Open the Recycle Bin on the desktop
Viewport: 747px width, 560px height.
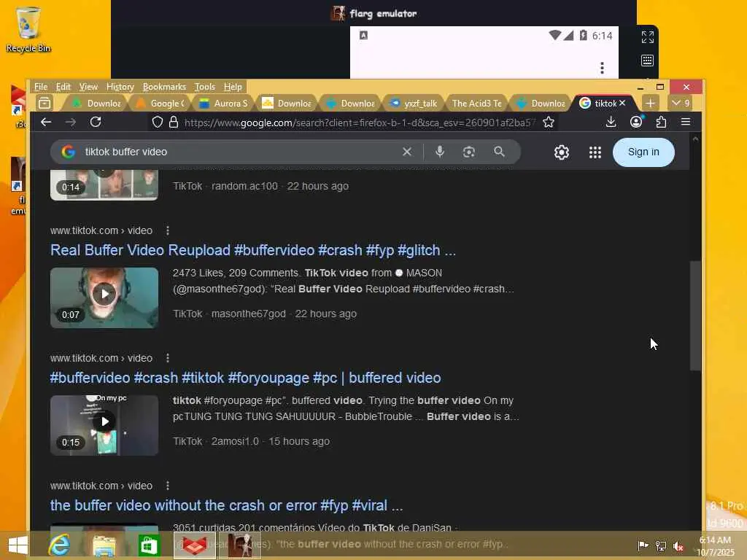(28, 29)
